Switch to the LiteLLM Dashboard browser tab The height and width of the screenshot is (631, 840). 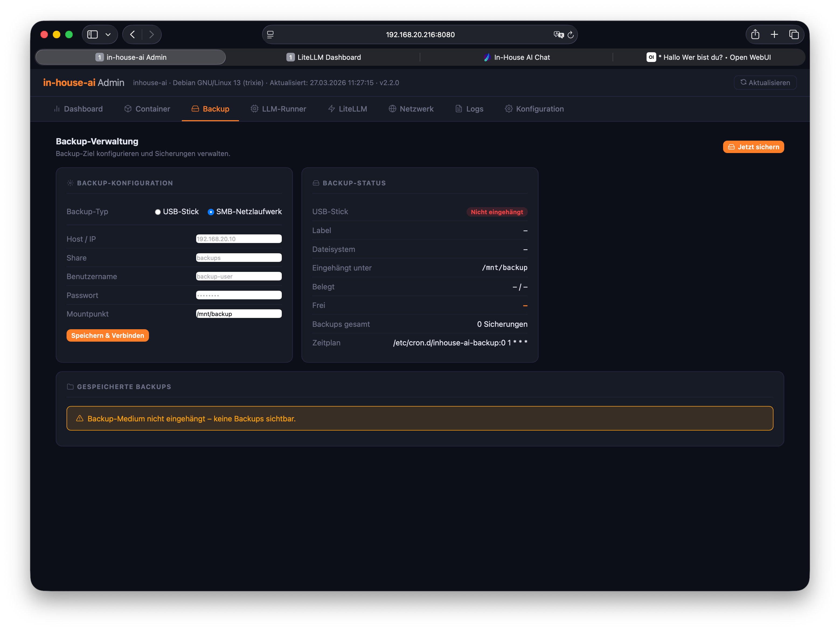(x=324, y=57)
